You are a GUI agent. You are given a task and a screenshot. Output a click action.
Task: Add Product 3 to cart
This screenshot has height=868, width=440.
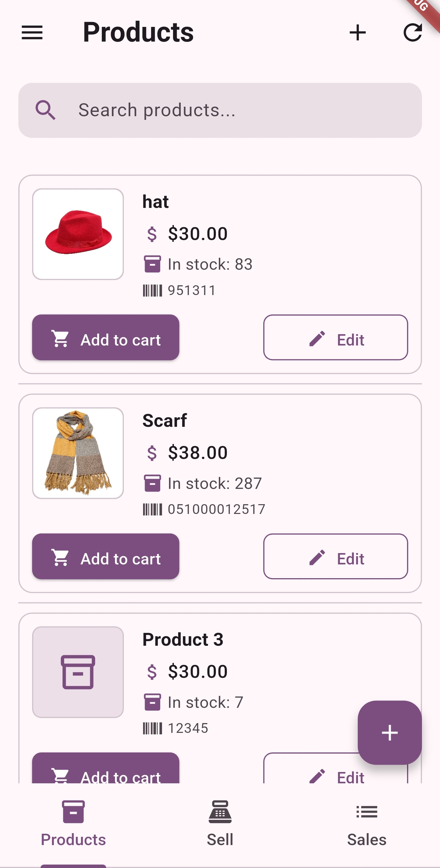[x=105, y=768]
